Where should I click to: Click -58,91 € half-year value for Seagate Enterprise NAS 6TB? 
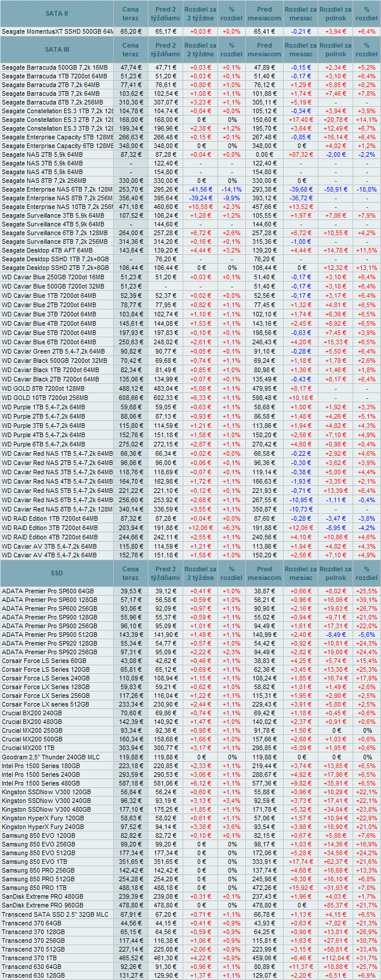tap(336, 189)
